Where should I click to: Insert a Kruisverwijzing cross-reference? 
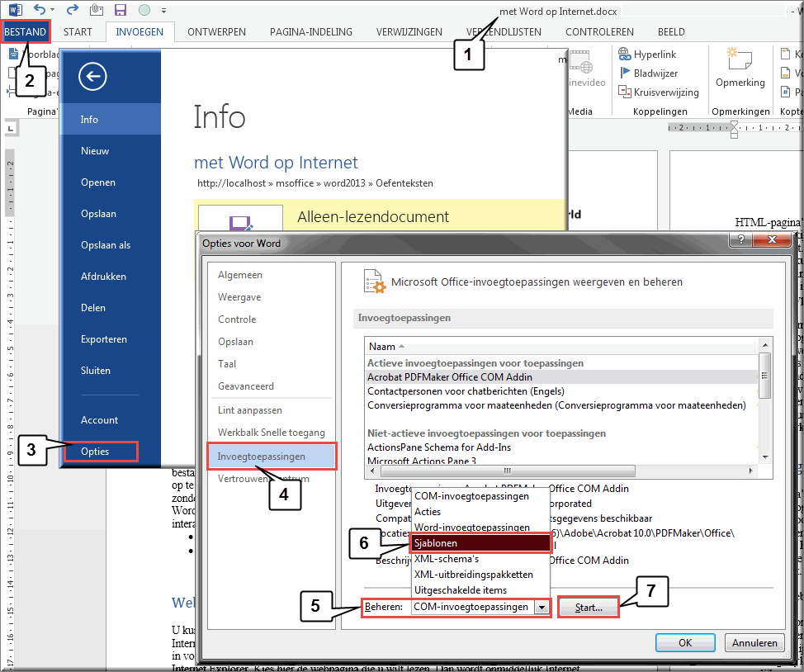[659, 92]
